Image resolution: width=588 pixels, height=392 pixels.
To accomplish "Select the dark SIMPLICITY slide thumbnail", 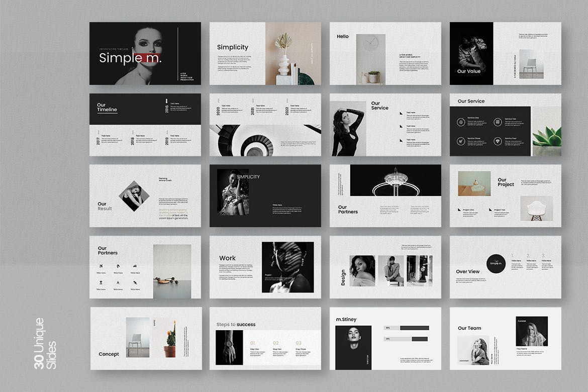I will (265, 195).
